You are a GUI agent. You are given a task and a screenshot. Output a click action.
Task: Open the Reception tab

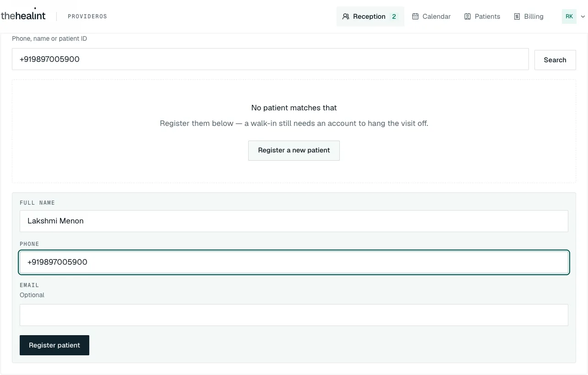coord(370,16)
